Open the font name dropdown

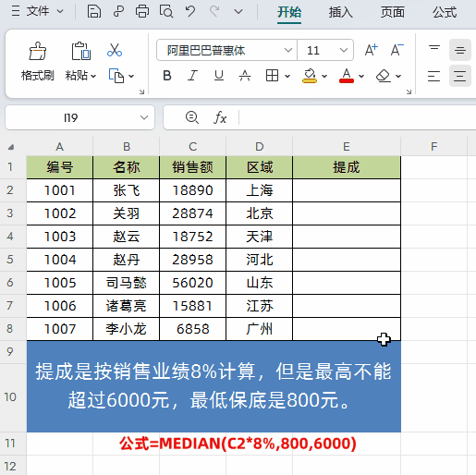tap(288, 50)
